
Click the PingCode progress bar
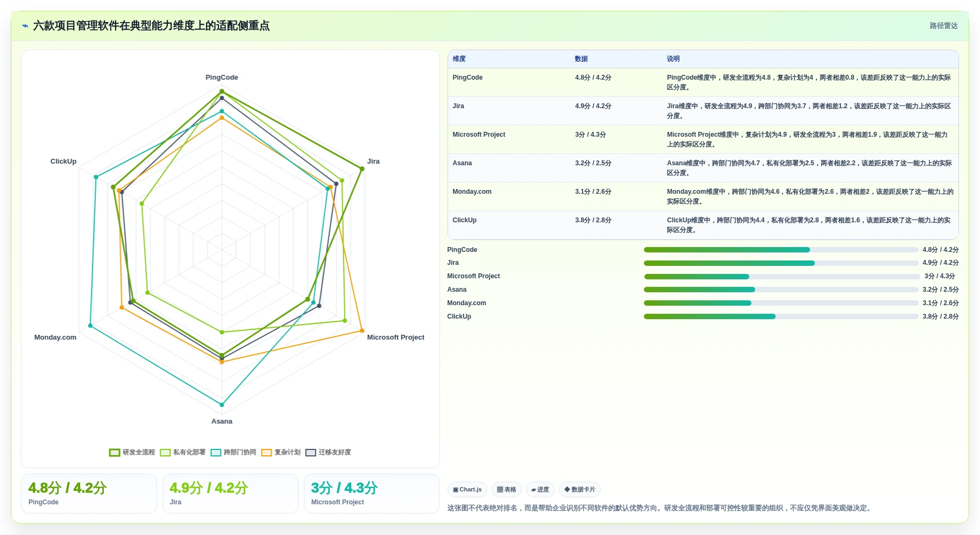tap(781, 250)
